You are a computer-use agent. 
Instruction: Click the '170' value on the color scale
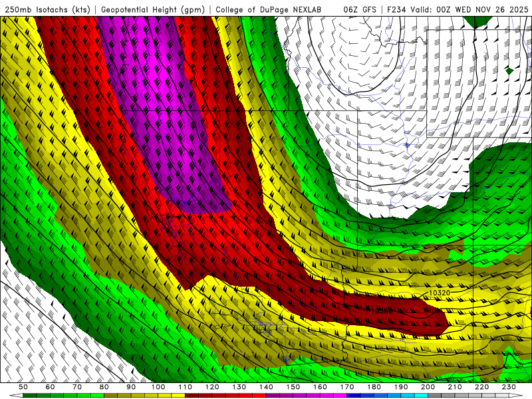click(347, 387)
